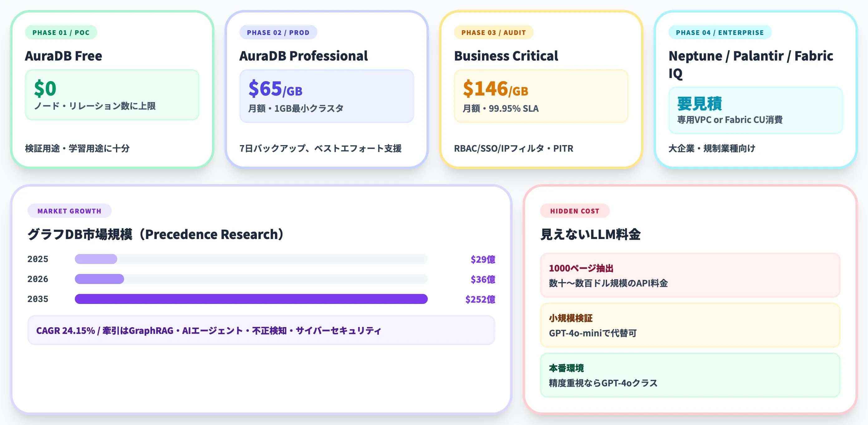Click the HIDDEN COST label
Screen dimensions: 868x425
point(575,211)
